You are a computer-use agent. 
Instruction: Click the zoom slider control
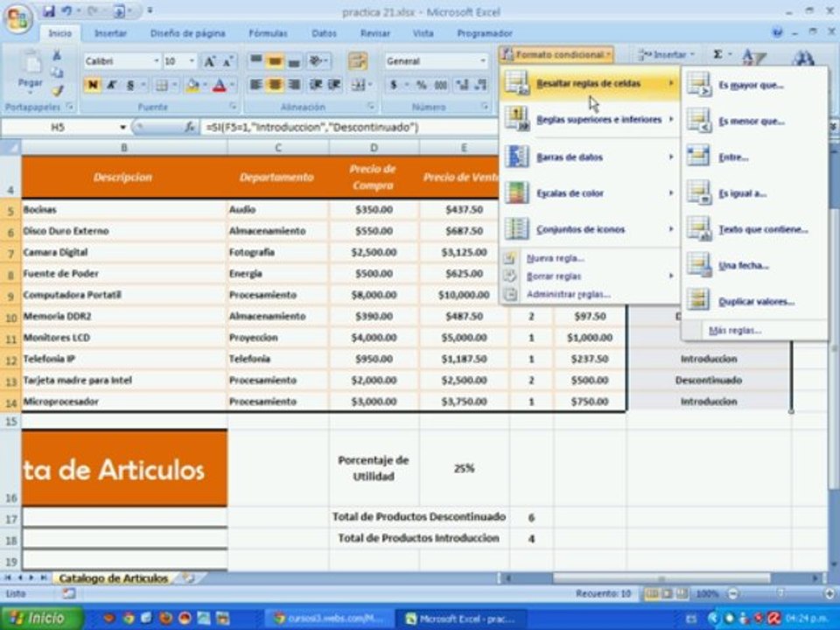(781, 593)
